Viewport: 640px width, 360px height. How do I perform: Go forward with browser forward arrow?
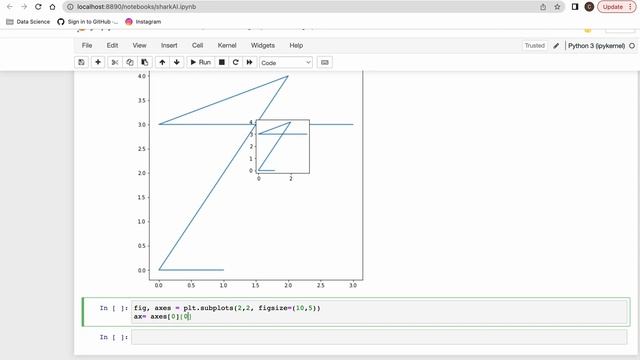pyautogui.click(x=24, y=7)
